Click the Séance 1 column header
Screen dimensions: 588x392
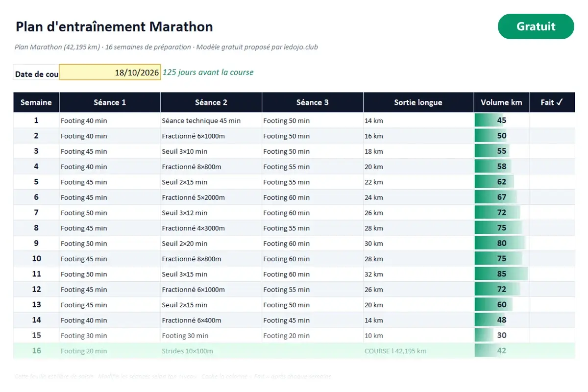[110, 102]
